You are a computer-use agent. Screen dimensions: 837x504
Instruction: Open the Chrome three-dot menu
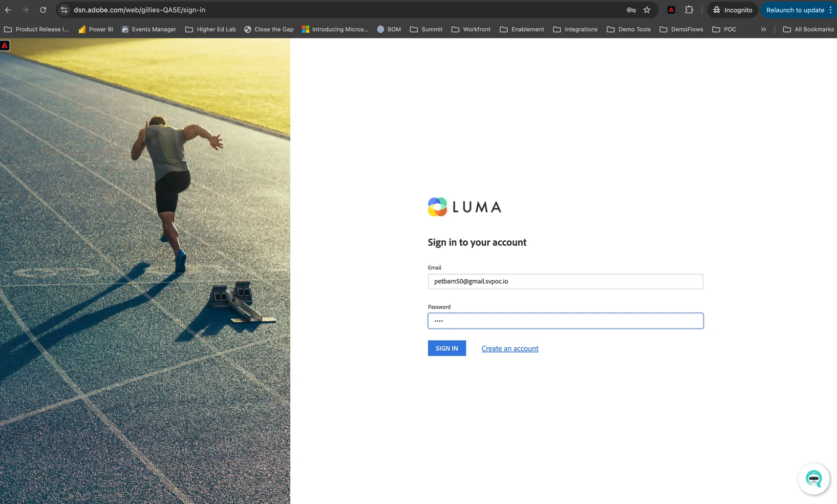click(x=830, y=10)
